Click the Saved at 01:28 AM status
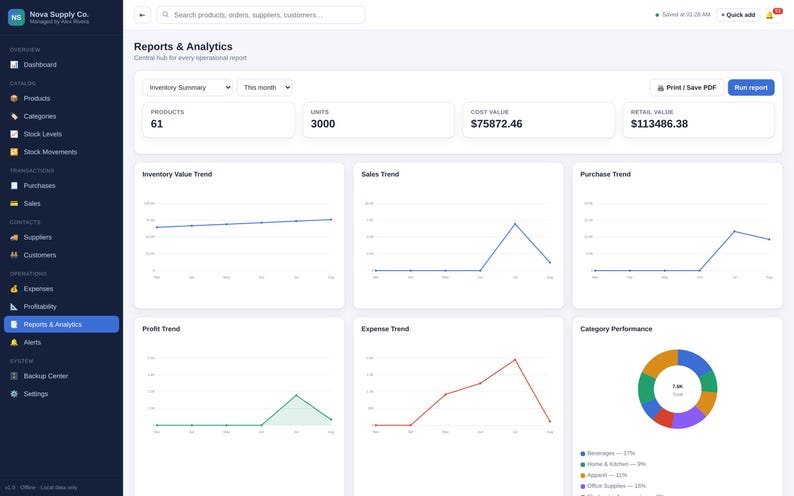The height and width of the screenshot is (496, 794). click(x=683, y=15)
